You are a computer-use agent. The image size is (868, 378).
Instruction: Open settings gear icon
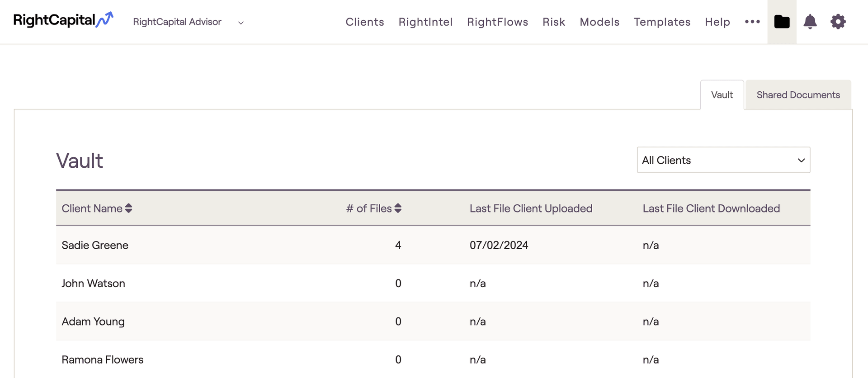click(x=838, y=22)
